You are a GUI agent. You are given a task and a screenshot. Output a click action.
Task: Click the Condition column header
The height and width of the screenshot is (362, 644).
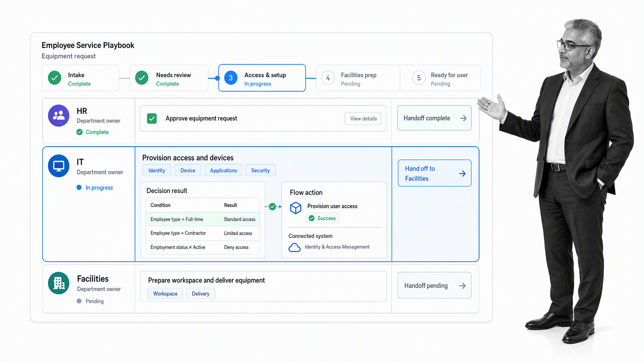[160, 205]
